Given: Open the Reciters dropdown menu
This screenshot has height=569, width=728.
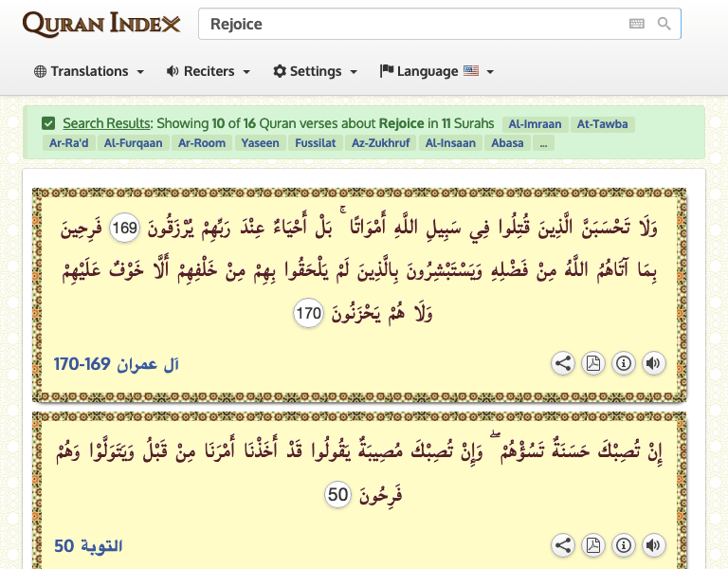Looking at the screenshot, I should pos(208,71).
